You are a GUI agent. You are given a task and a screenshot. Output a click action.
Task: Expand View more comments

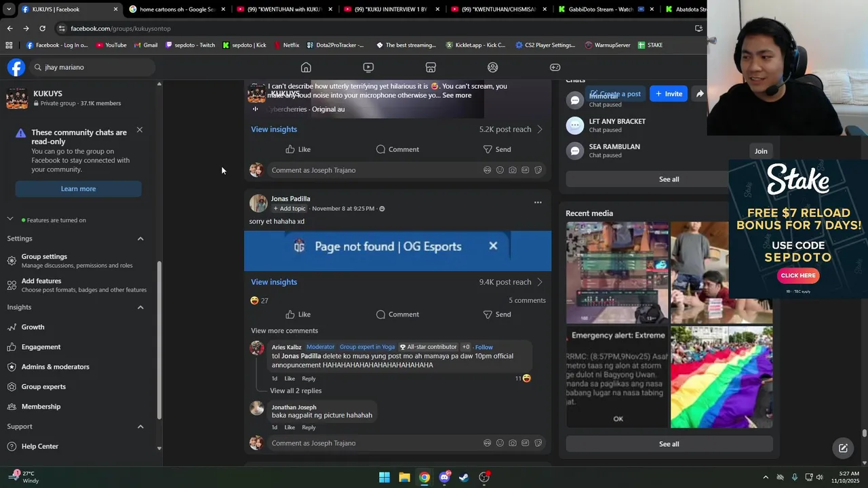[284, 331]
